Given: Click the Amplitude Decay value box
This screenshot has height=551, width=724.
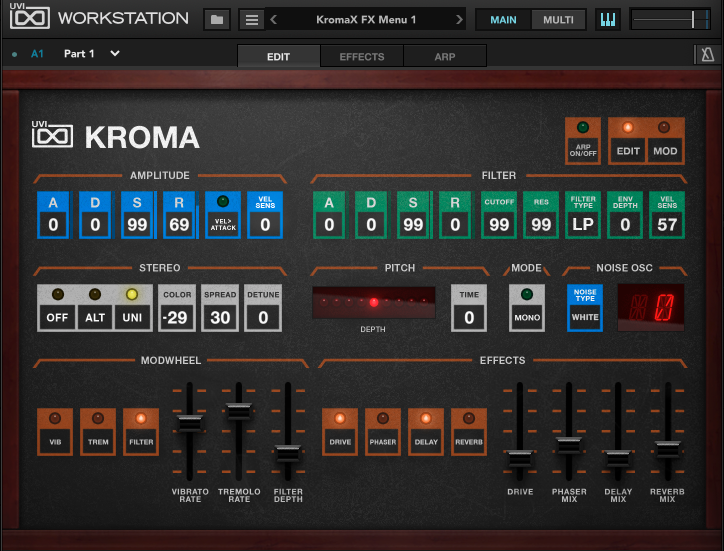Looking at the screenshot, I should [x=95, y=224].
